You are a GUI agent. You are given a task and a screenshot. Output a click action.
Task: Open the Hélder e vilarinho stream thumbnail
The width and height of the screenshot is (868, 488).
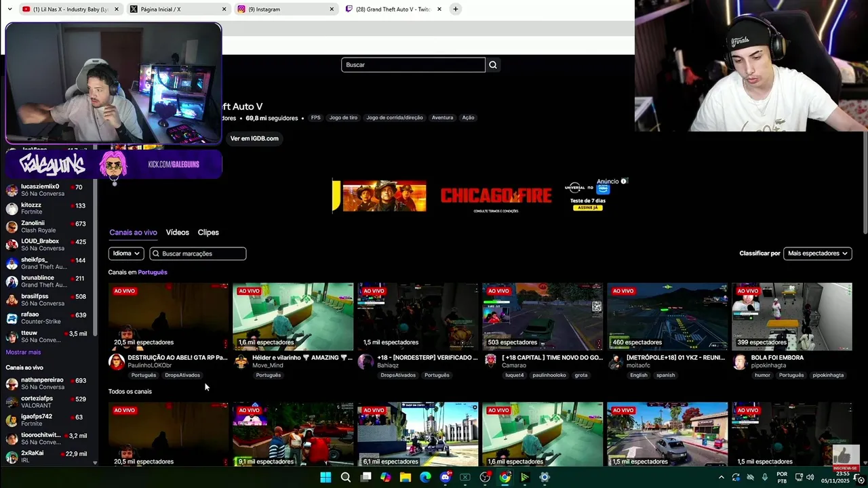click(x=293, y=317)
